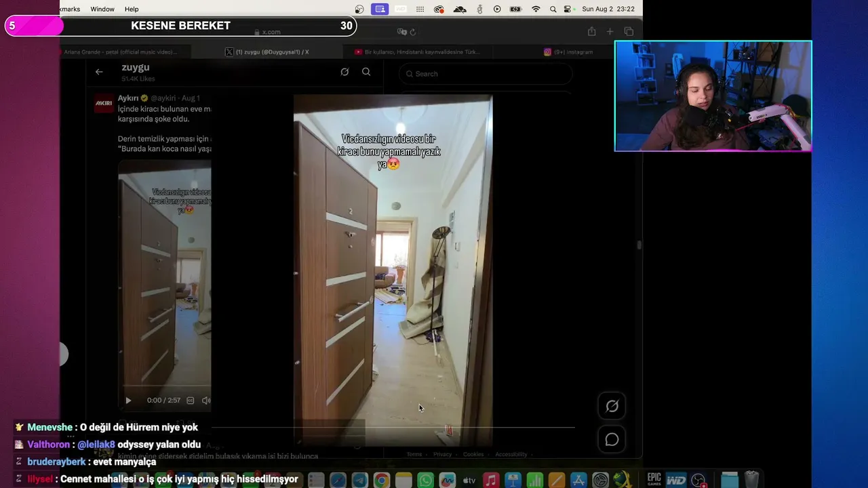Click the play-circle icon in the menu bar

pyautogui.click(x=497, y=9)
